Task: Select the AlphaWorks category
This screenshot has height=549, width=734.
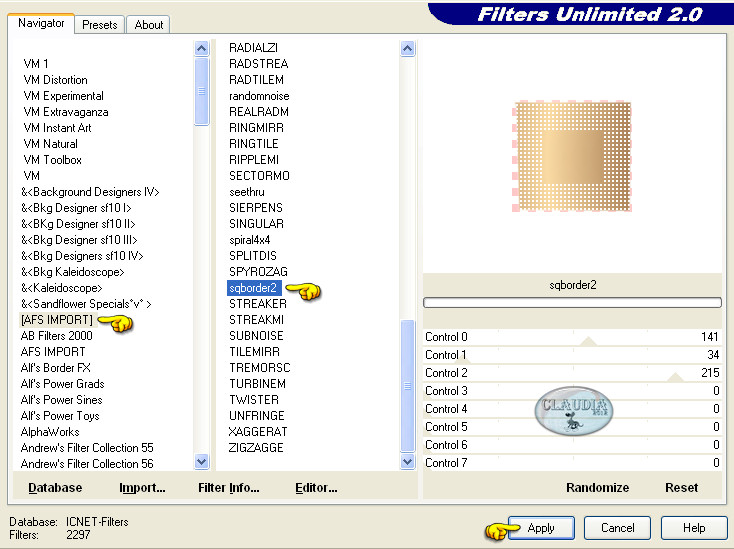Action: [x=50, y=432]
